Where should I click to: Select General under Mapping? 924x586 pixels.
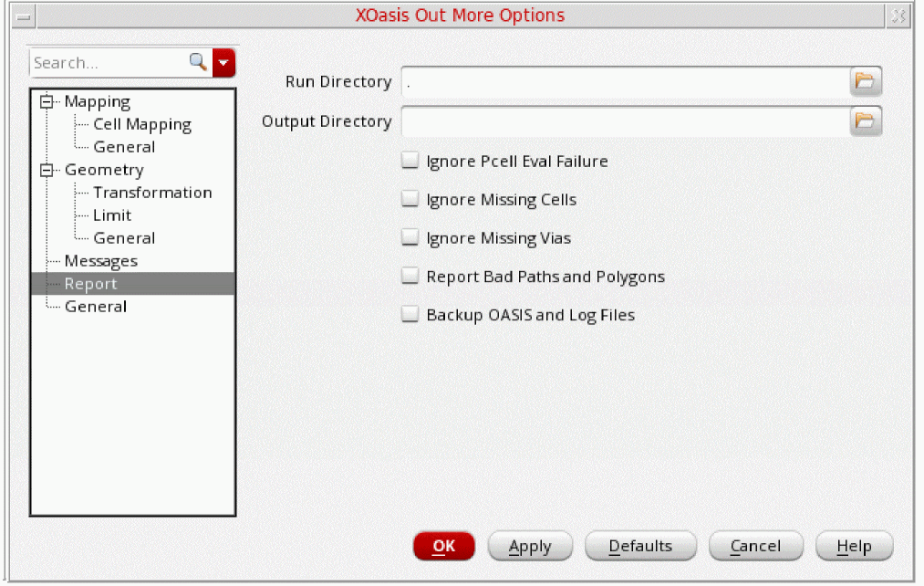pyautogui.click(x=124, y=147)
